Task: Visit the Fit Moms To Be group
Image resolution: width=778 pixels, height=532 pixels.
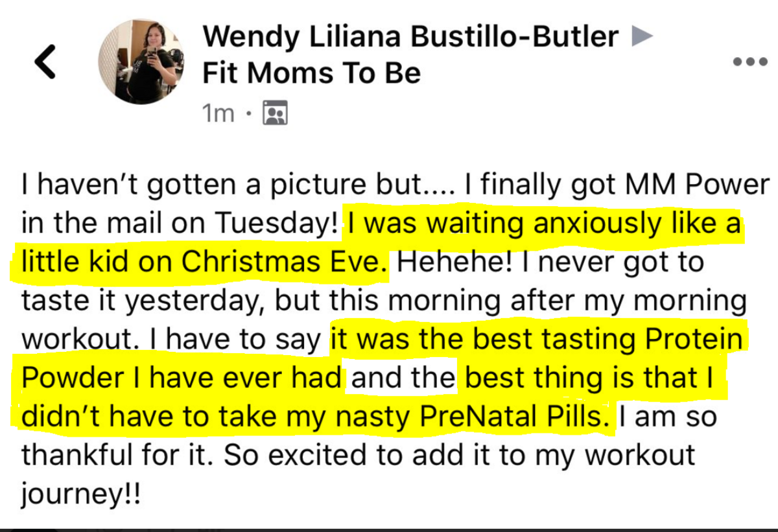Action: pos(311,73)
